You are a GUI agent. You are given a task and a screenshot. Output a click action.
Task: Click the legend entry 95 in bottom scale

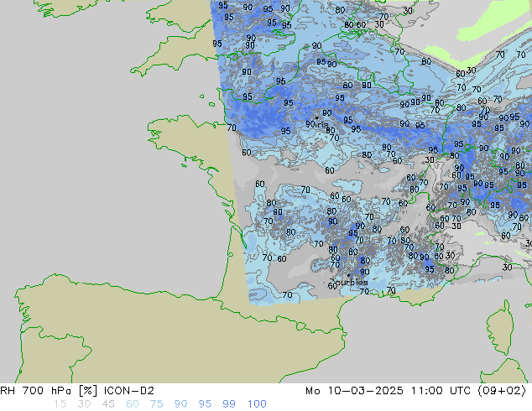click(205, 404)
